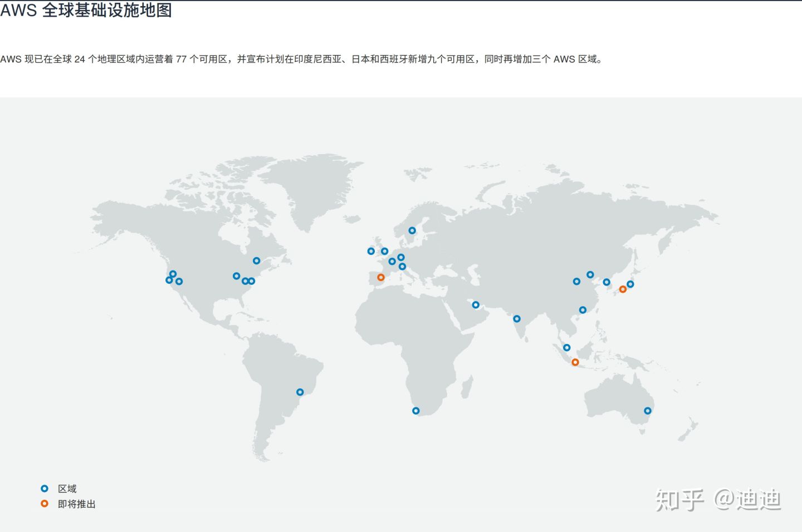Select the Sydney region marker in Australia

[647, 411]
